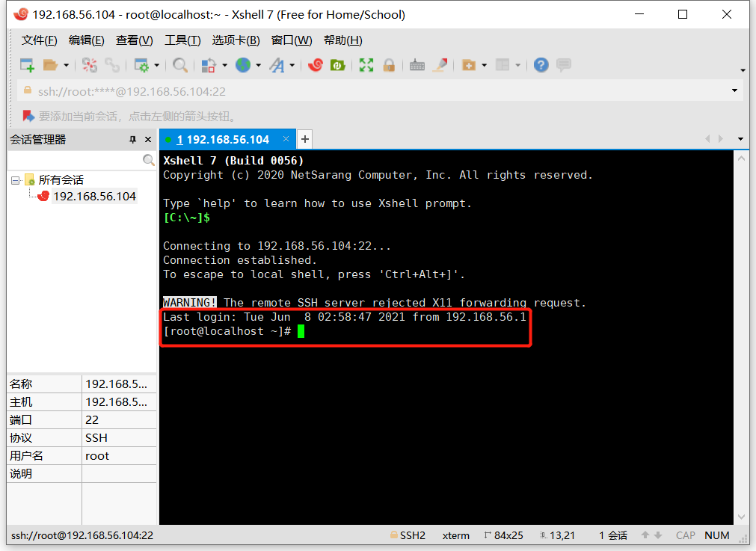The width and height of the screenshot is (756, 551).
Task: Open the 选项卡(B) menu
Action: [x=236, y=40]
